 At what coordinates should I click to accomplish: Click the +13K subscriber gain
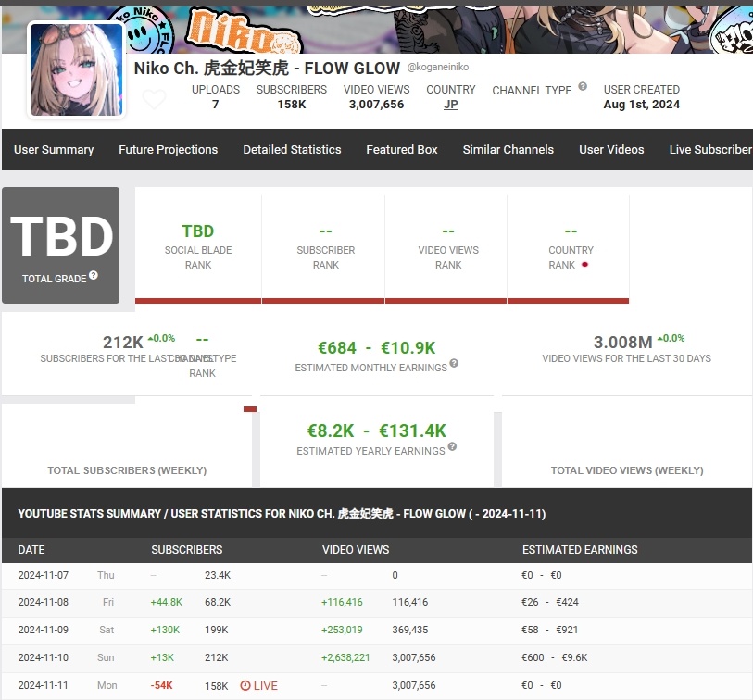pyautogui.click(x=162, y=657)
